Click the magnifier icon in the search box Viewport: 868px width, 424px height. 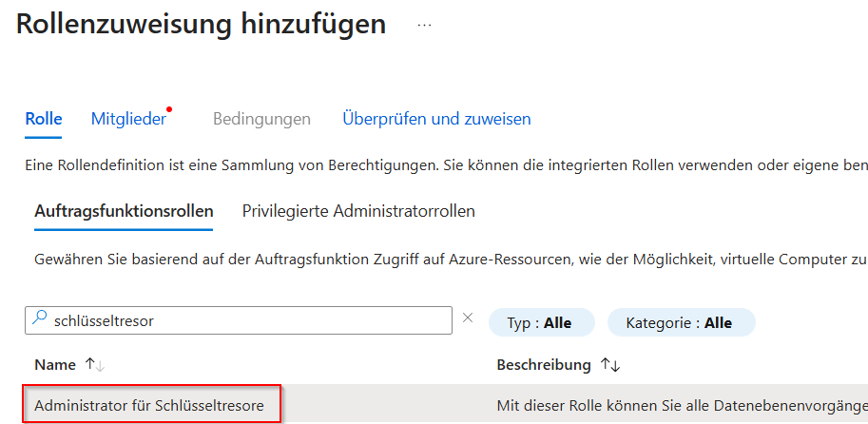coord(40,320)
